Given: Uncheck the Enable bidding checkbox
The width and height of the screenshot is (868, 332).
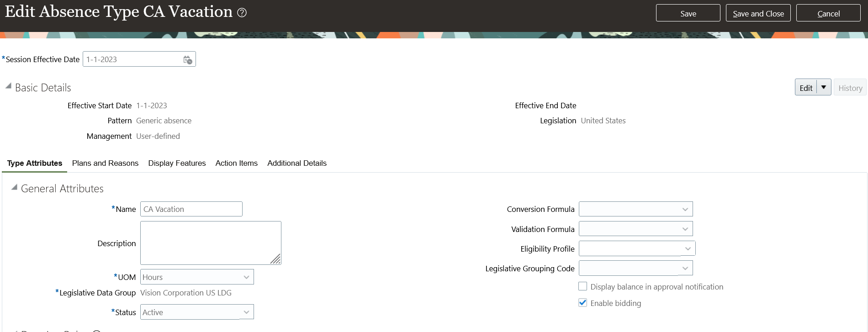Looking at the screenshot, I should pos(583,303).
